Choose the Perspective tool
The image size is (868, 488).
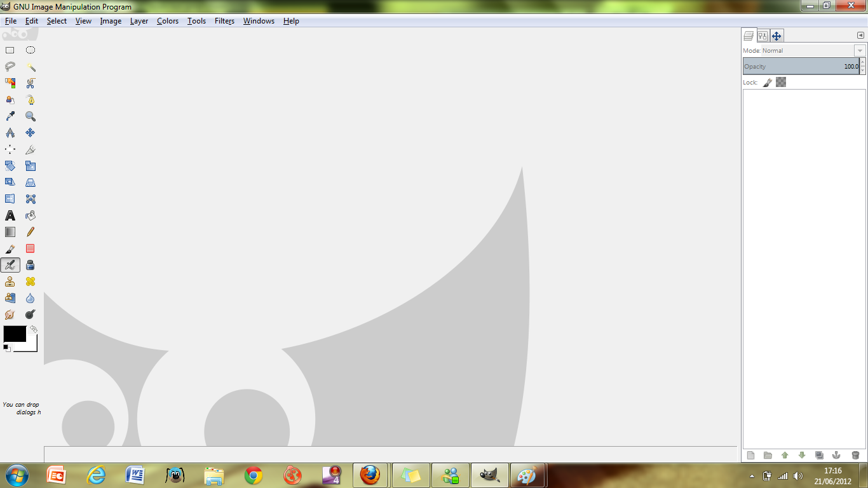point(31,182)
